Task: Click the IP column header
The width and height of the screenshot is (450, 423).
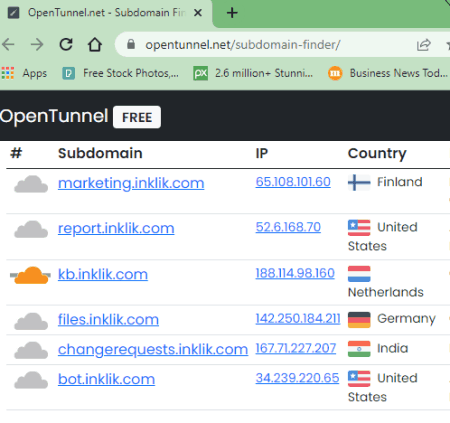Action: 262,153
